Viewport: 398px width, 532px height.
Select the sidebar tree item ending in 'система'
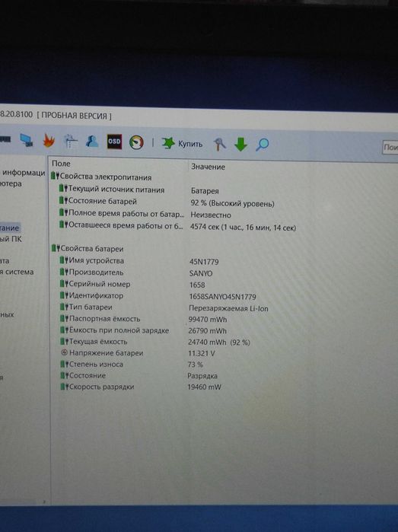pyautogui.click(x=17, y=272)
